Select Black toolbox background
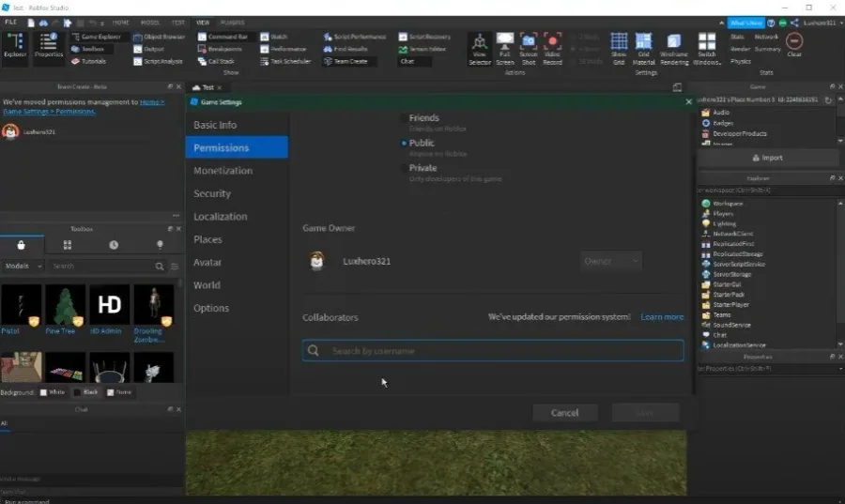This screenshot has width=845, height=504. 85,392
